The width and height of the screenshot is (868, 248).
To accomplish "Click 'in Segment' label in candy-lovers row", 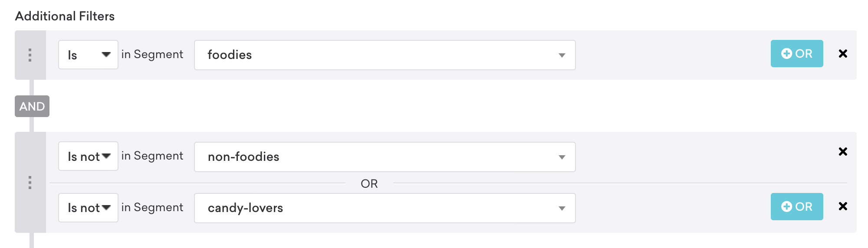I will pos(152,207).
